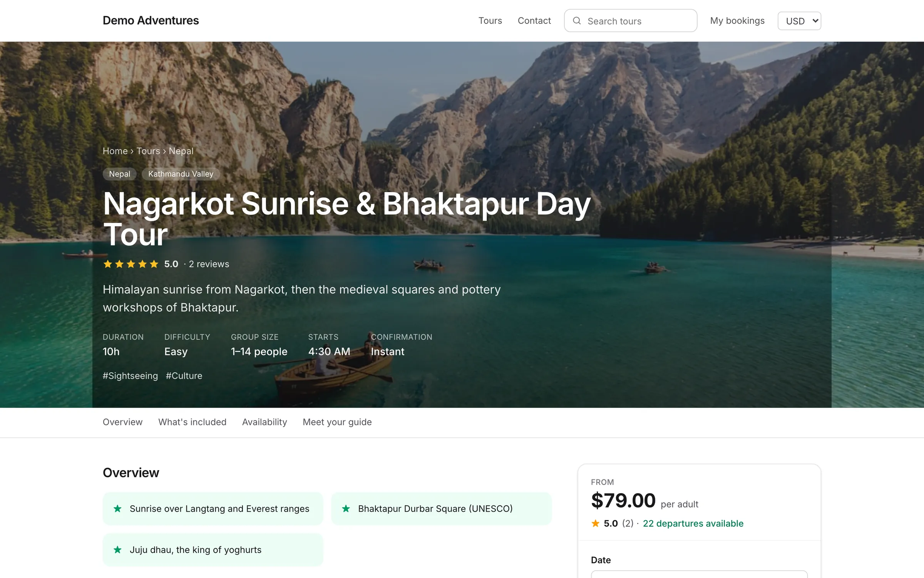924x578 pixels.
Task: Click Home in the breadcrumb
Action: click(x=115, y=151)
